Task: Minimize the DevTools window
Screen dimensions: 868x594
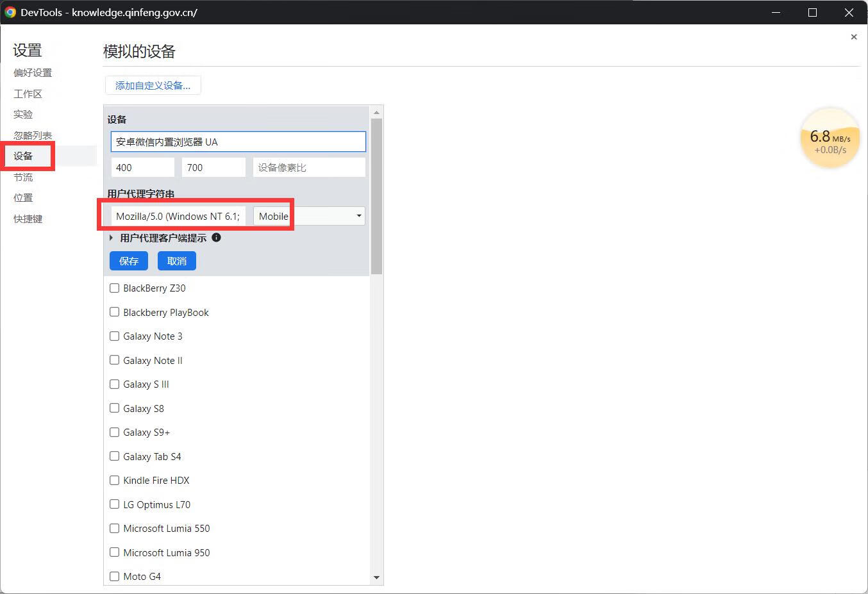Action: coord(776,12)
